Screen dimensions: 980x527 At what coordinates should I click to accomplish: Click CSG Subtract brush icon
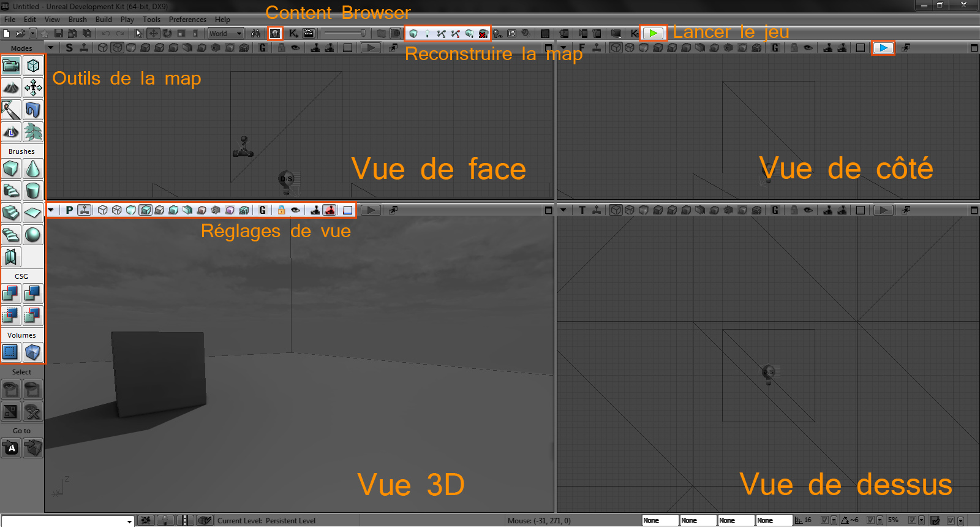(33, 294)
